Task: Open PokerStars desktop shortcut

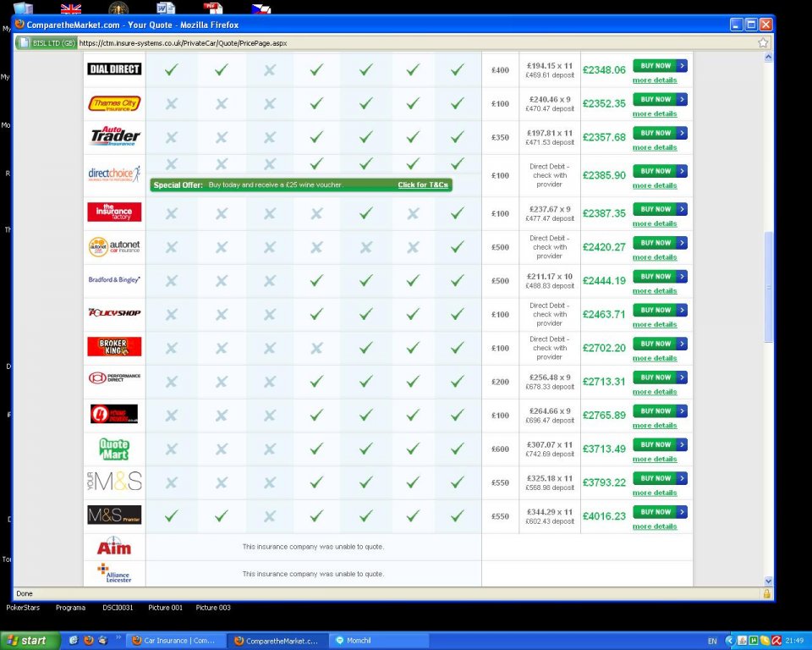Action: click(x=23, y=608)
